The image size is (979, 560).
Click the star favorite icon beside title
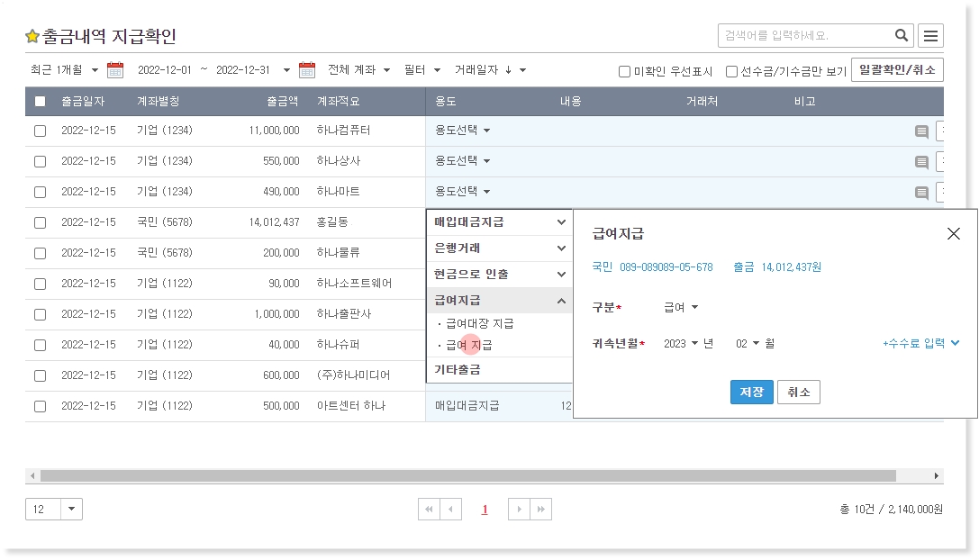(32, 37)
